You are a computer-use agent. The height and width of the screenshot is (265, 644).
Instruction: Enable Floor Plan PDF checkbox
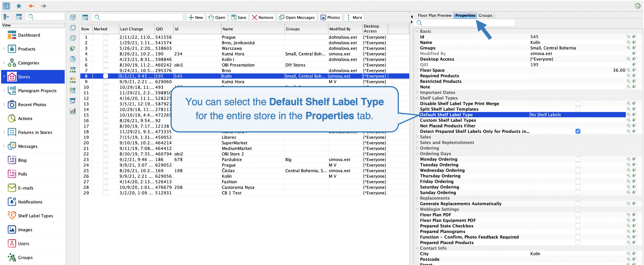578,215
